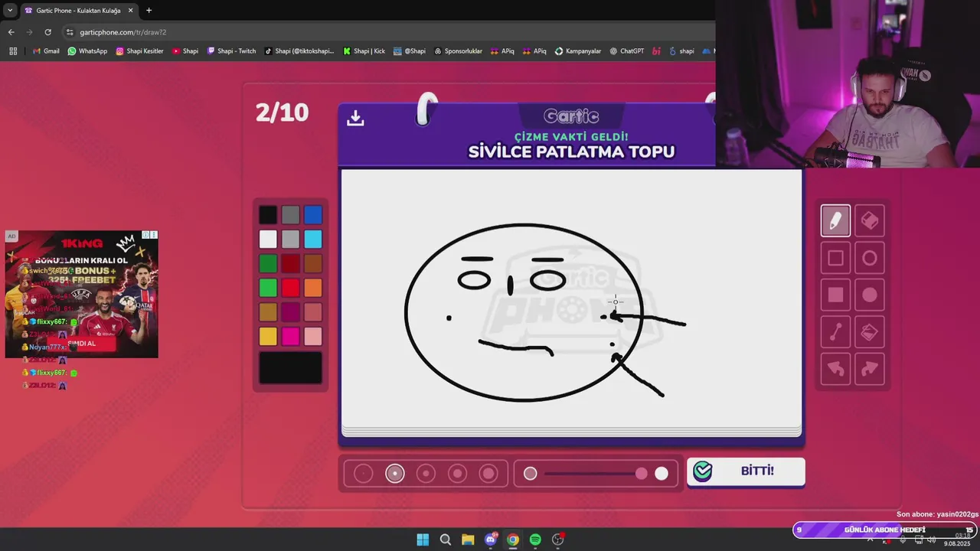Viewport: 980px width, 551px height.
Task: Click the low-opacity end of slider
Action: (530, 474)
